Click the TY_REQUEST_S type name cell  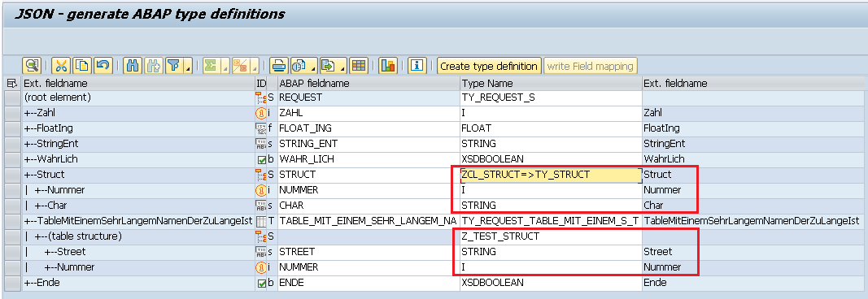[551, 97]
